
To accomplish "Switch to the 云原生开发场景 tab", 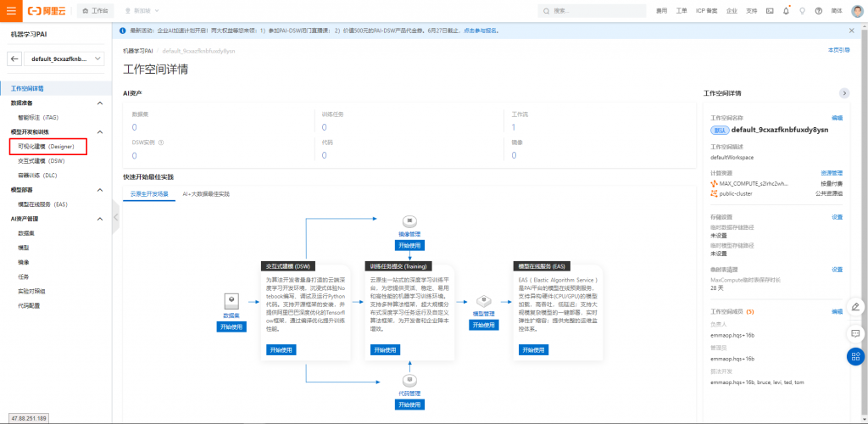I will click(x=149, y=194).
